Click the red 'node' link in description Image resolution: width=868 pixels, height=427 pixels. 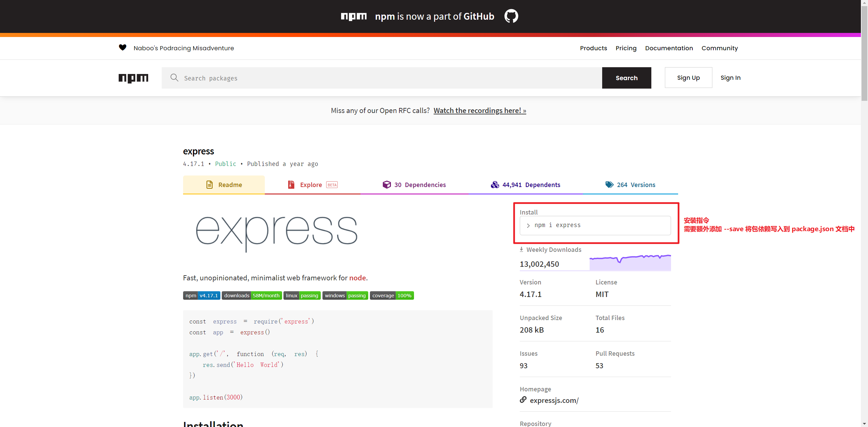point(357,278)
